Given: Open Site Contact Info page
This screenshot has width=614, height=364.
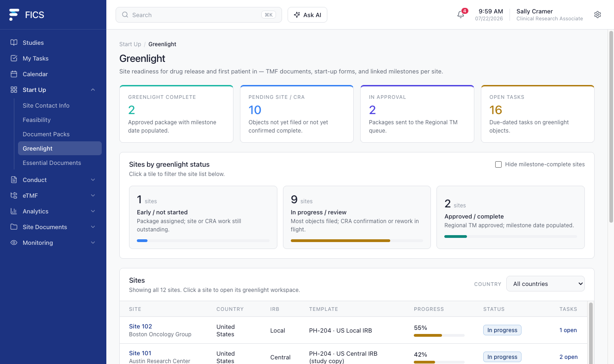Looking at the screenshot, I should click(x=60, y=105).
